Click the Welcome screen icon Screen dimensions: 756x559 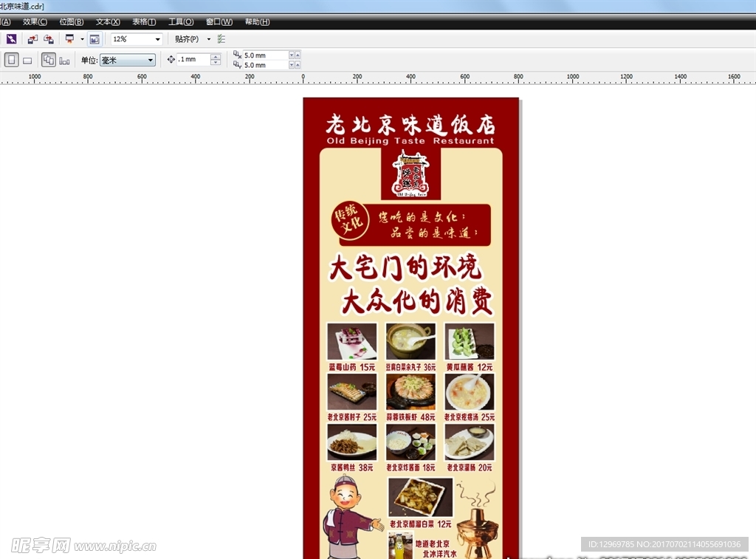pyautogui.click(x=94, y=39)
